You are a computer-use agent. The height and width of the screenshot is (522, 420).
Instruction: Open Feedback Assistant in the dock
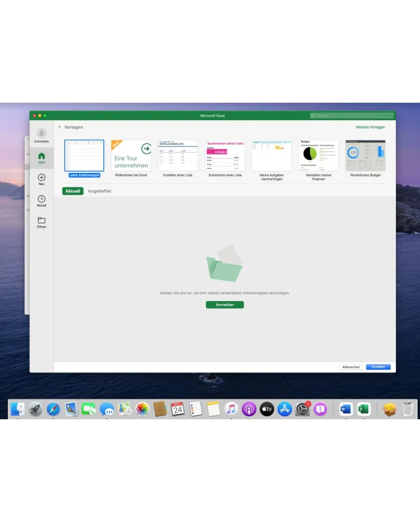pos(320,409)
